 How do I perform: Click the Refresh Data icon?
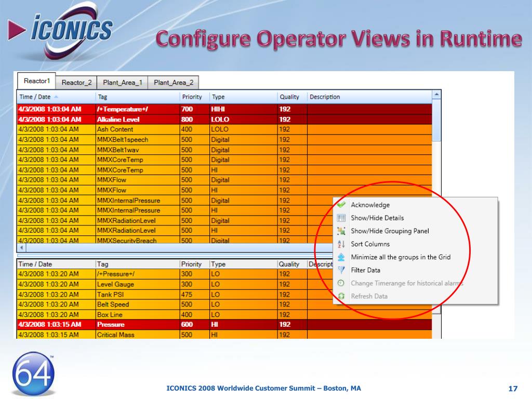coord(341,296)
